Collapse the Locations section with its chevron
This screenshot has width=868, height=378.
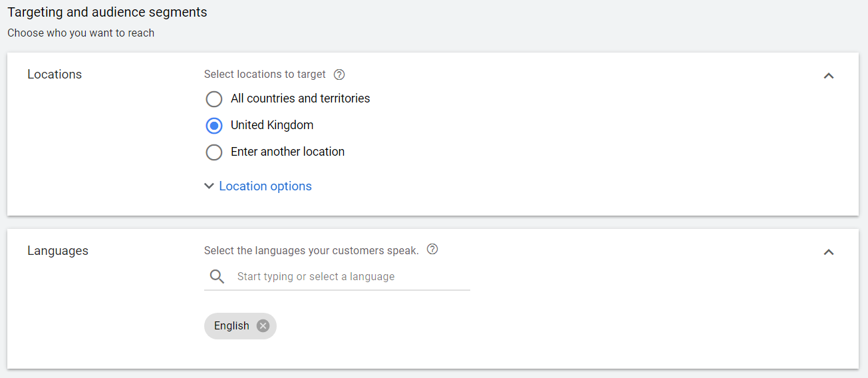click(828, 76)
